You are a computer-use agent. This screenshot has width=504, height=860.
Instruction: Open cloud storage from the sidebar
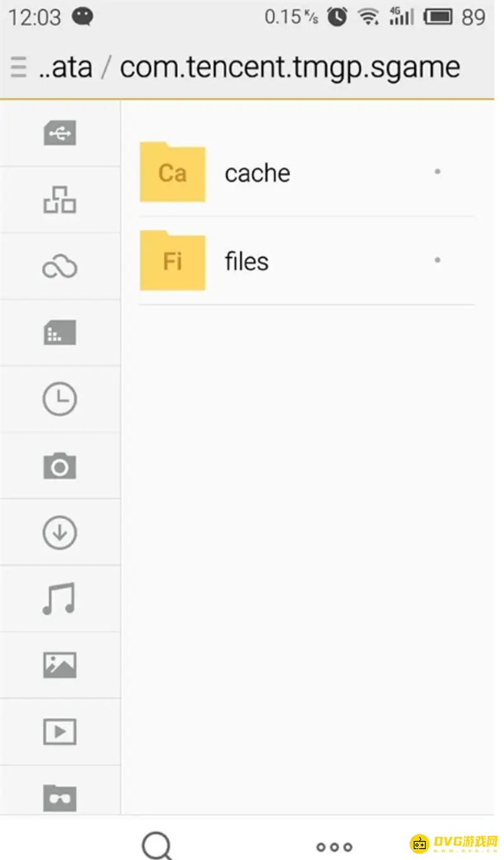coord(60,267)
